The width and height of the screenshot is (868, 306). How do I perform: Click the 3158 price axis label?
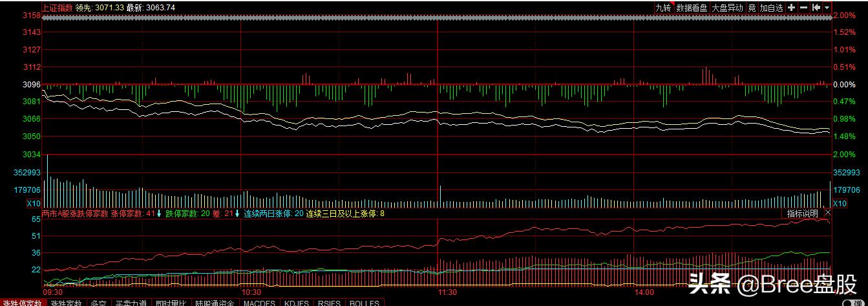point(31,16)
